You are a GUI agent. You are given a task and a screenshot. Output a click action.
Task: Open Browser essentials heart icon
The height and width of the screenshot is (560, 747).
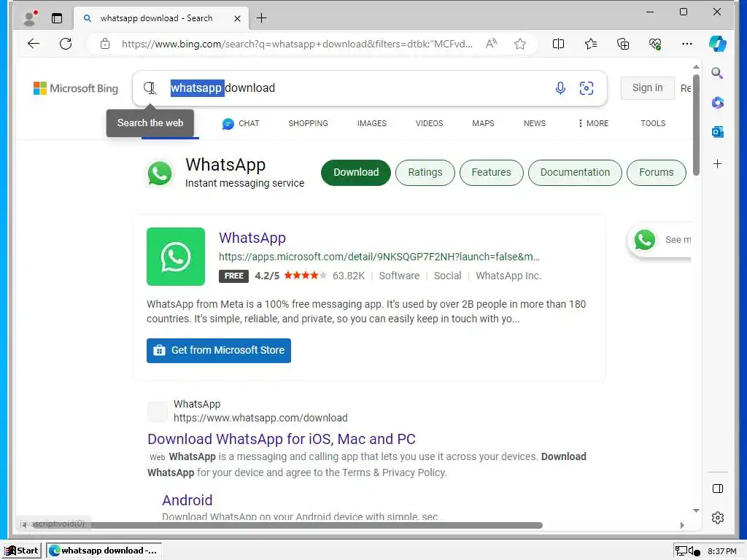655,44
